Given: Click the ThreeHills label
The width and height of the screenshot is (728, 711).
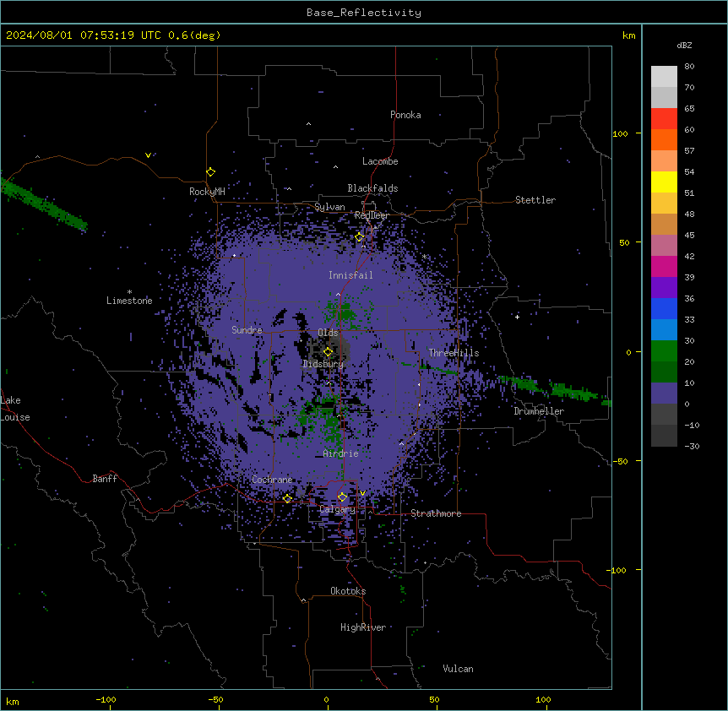Looking at the screenshot, I should pos(454,353).
